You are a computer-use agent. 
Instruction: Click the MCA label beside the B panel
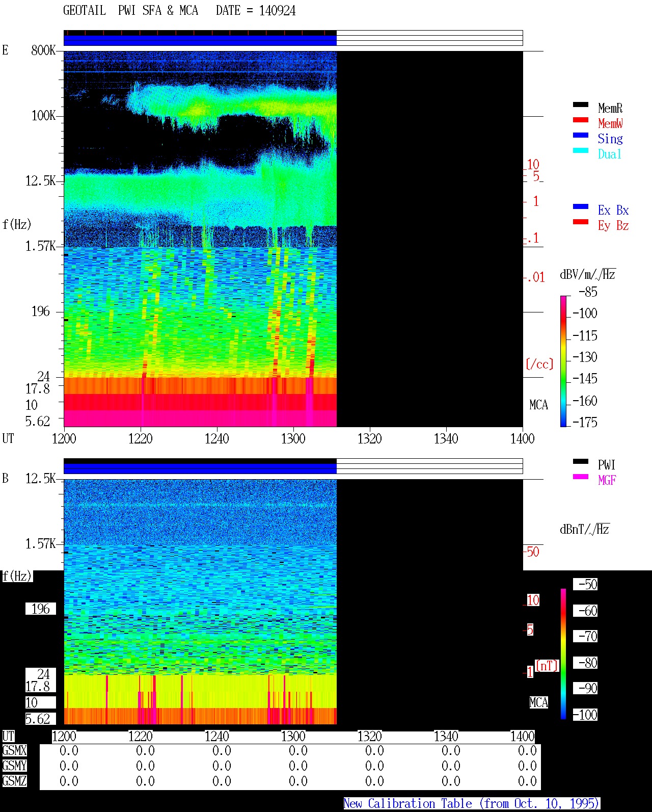tap(538, 702)
